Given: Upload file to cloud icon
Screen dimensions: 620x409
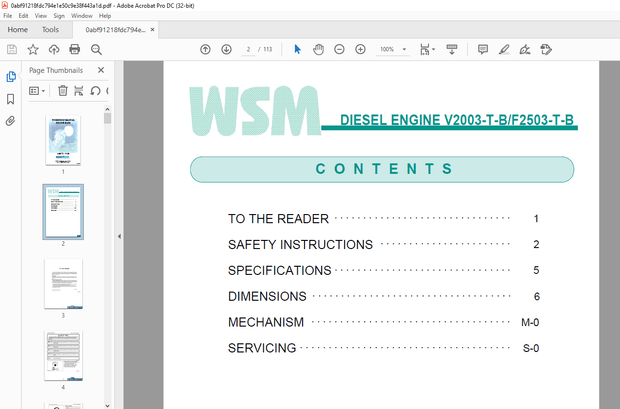Looking at the screenshot, I should click(x=54, y=49).
